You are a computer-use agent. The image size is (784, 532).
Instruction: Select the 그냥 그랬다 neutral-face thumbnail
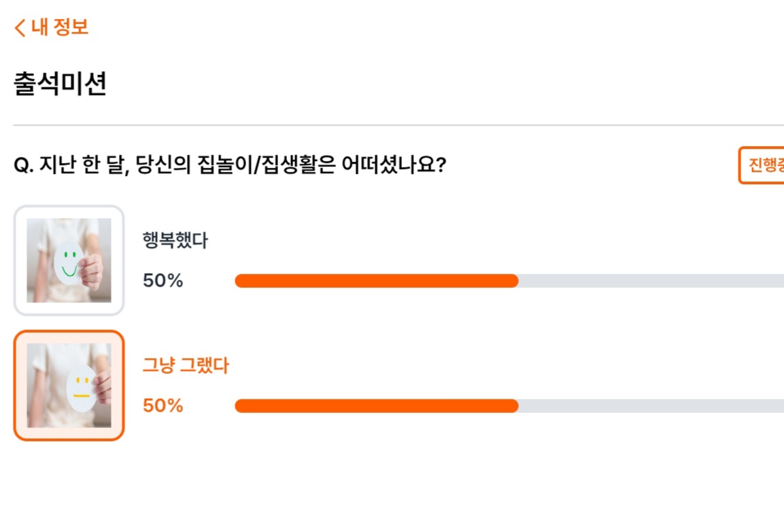point(69,385)
